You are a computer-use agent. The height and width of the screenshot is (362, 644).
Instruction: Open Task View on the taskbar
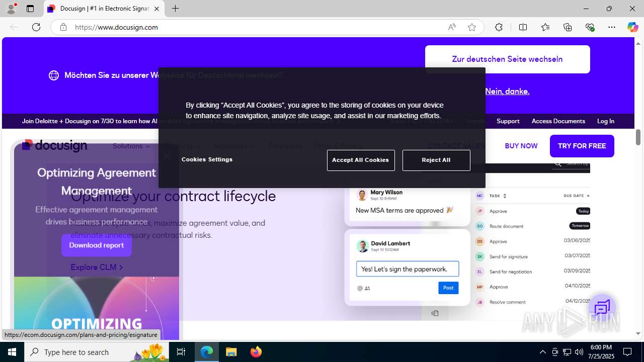(x=182, y=352)
